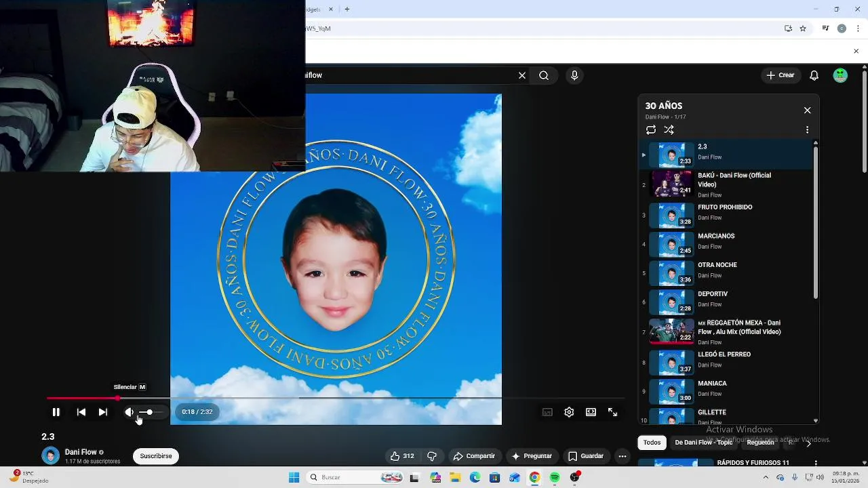Open menu for RÁPIDOS Y FURIOSOS 11 video

click(816, 464)
